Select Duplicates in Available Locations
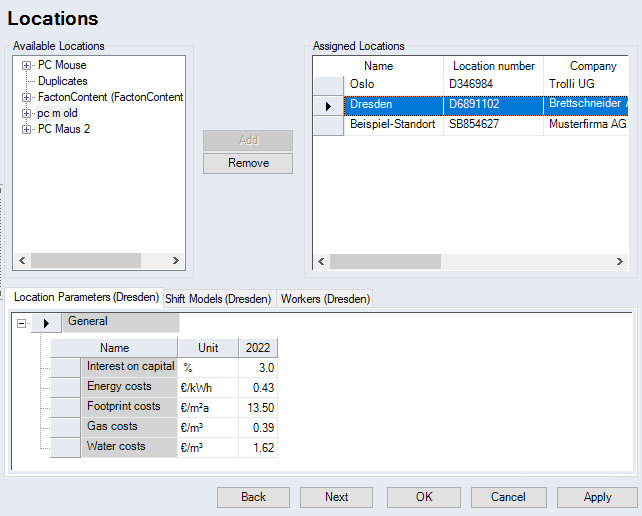 (62, 81)
